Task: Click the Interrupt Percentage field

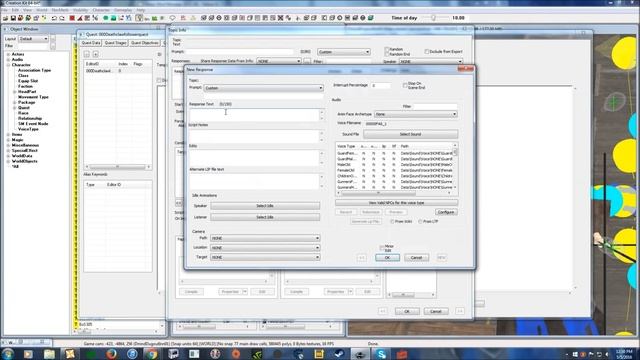Action: 380,85
